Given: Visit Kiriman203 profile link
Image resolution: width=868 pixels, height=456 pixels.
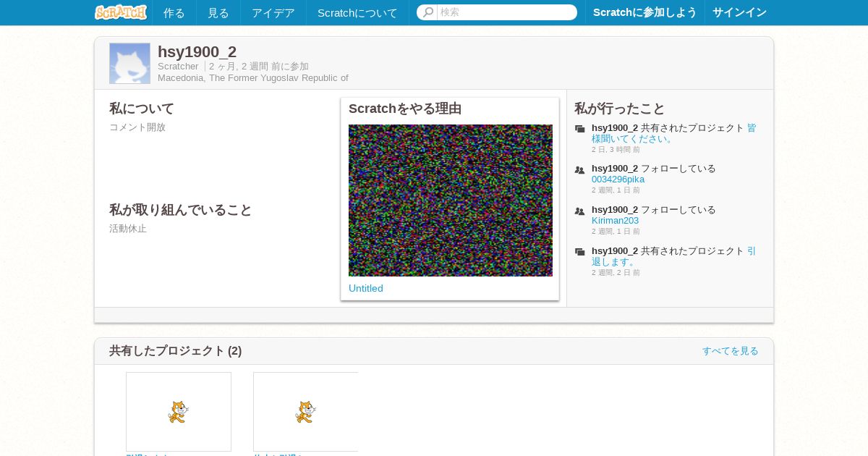Looking at the screenshot, I should (x=615, y=221).
